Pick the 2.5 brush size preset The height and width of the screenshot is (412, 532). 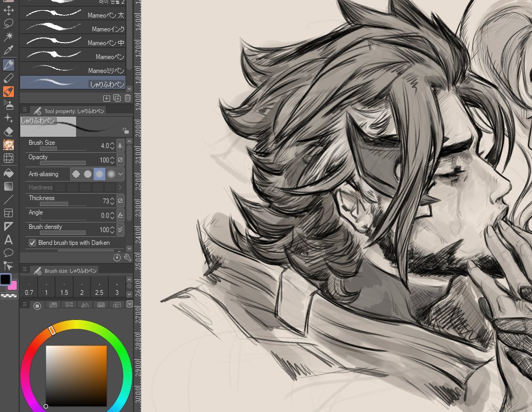coord(99,287)
